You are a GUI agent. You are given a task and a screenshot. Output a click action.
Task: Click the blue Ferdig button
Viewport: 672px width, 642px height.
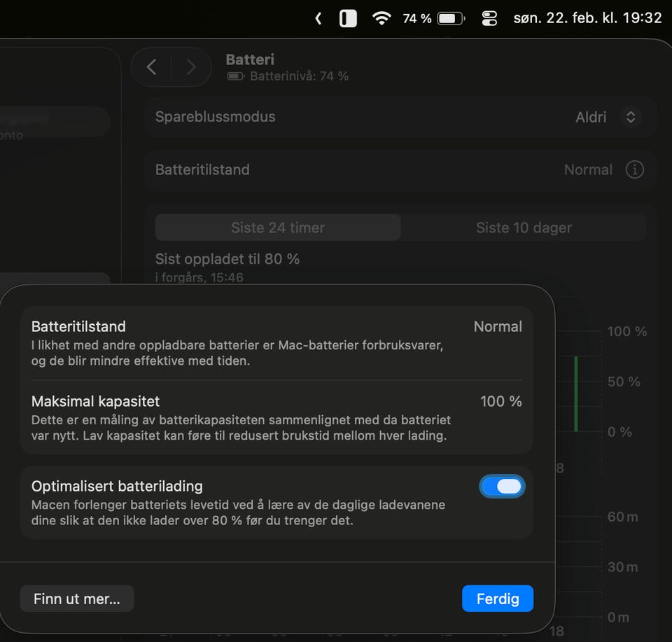[x=498, y=599]
